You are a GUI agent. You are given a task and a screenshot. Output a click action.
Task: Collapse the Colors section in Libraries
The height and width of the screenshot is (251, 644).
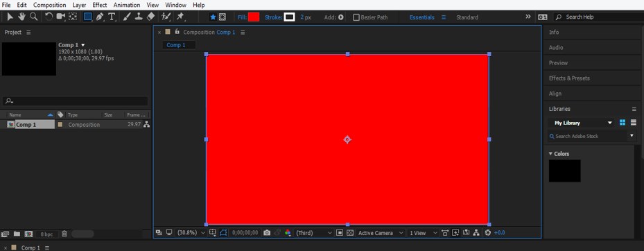(x=551, y=154)
